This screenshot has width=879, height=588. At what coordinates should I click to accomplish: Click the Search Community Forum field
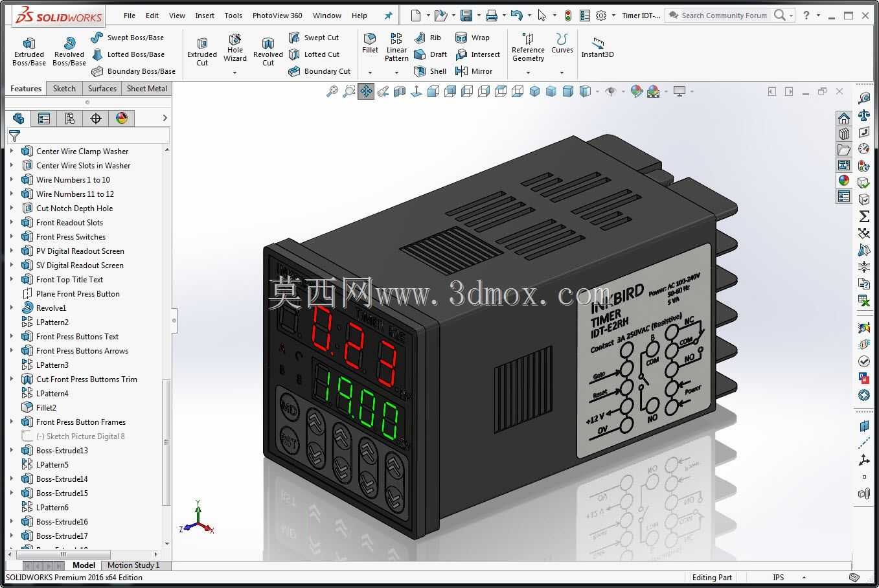724,16
